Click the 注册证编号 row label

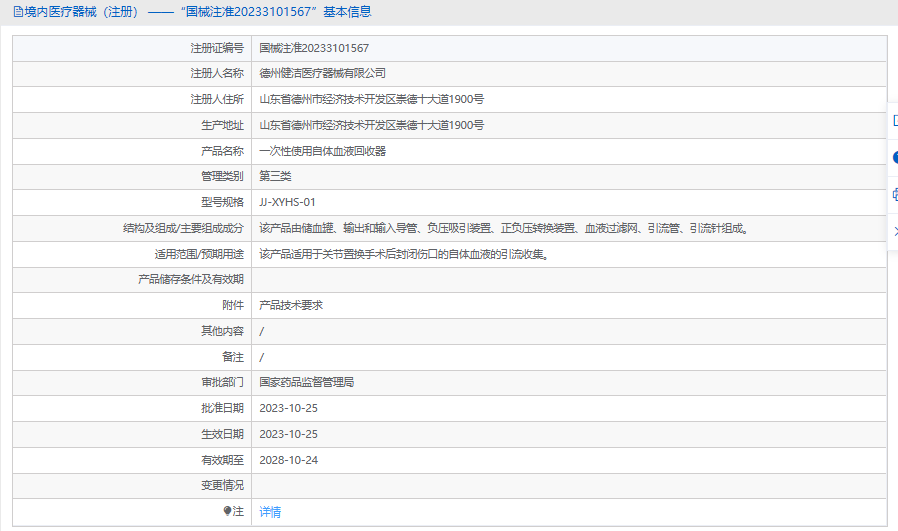[x=217, y=48]
